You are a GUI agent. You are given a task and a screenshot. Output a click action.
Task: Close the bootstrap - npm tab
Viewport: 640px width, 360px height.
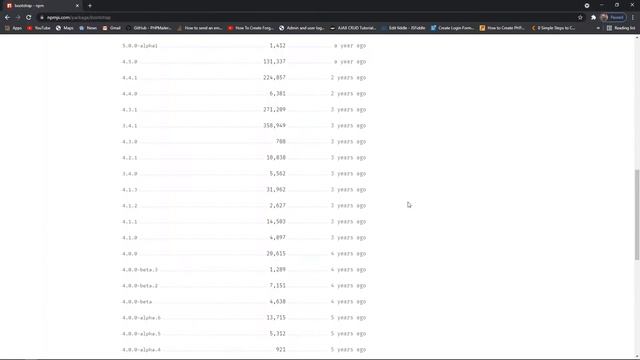77,6
